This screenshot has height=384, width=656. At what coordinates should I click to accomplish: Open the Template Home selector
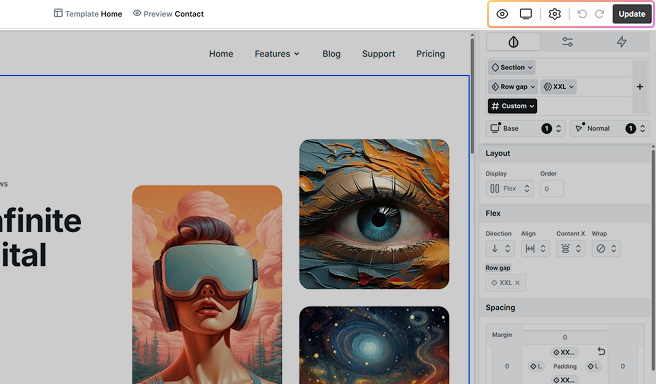coord(88,14)
